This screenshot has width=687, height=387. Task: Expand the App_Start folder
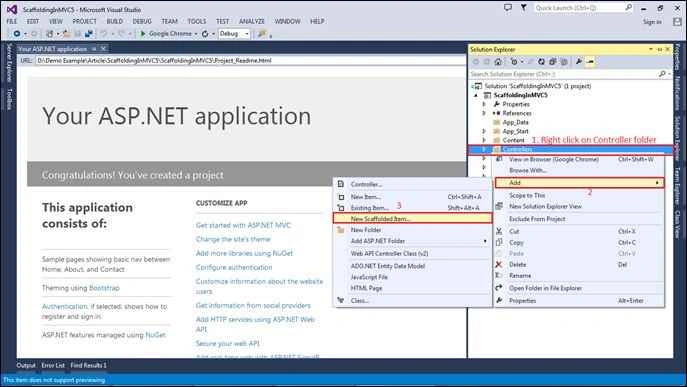pos(484,131)
